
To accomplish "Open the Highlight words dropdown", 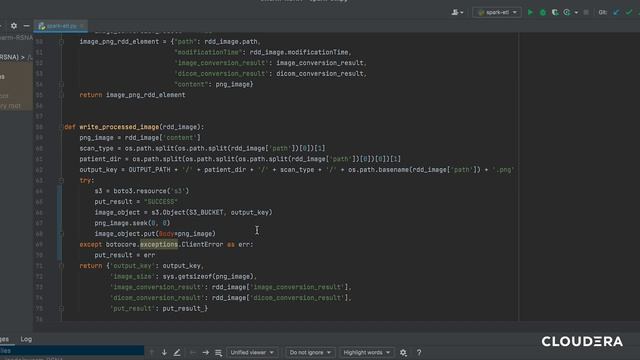I will pyautogui.click(x=366, y=352).
